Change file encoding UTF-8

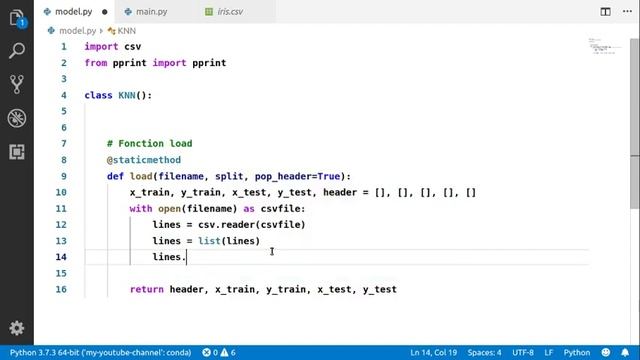tap(523, 352)
